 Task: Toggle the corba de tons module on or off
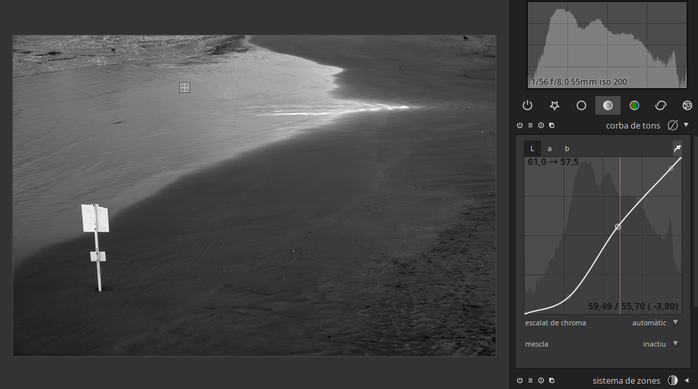click(x=519, y=126)
